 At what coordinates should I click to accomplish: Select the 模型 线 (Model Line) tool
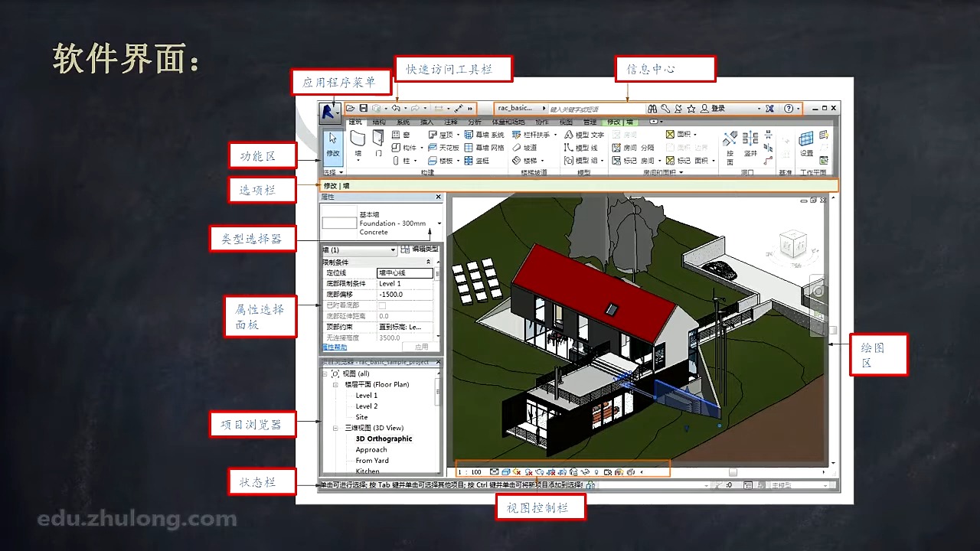click(581, 148)
